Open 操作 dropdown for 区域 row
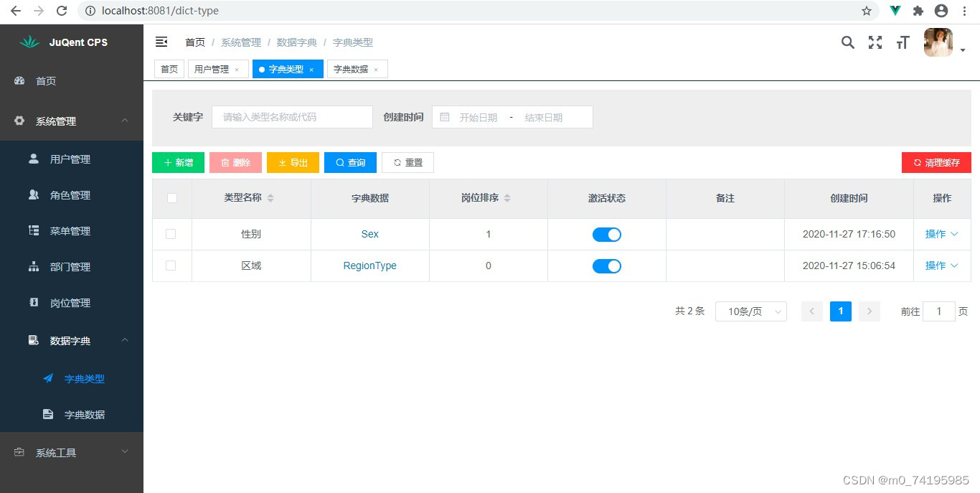980x493 pixels. [x=942, y=266]
